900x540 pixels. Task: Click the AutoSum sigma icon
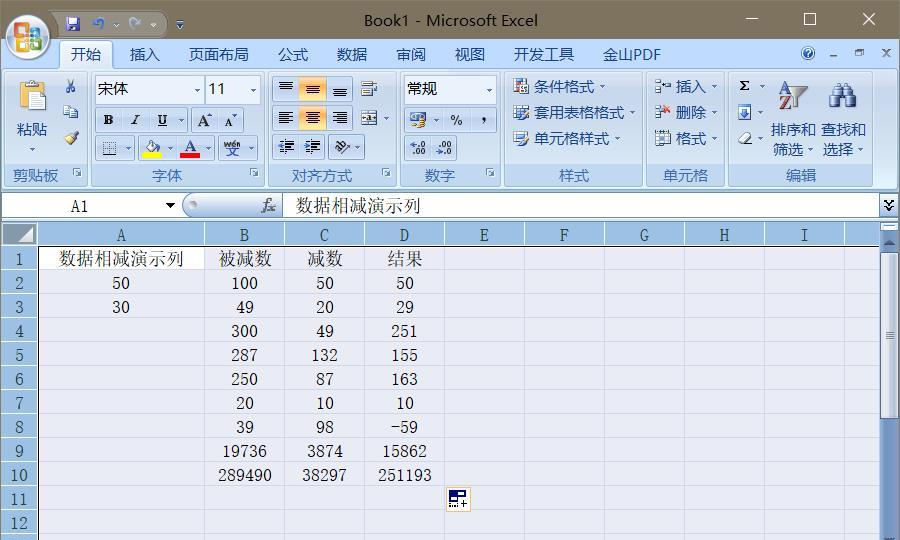coord(744,86)
